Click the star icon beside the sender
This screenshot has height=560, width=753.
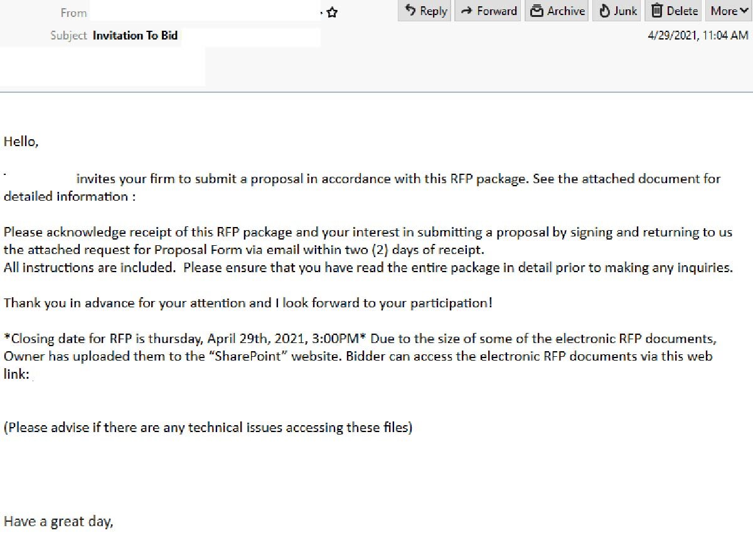332,12
